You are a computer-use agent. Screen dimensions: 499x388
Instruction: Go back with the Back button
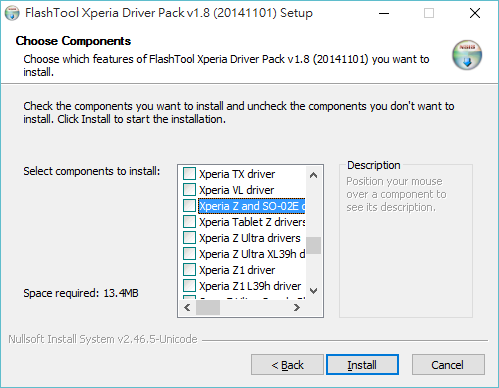[x=287, y=365]
